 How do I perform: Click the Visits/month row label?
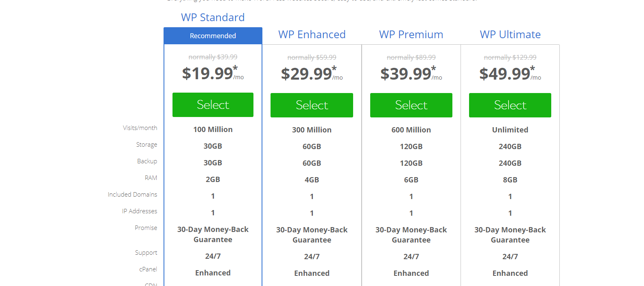click(x=140, y=128)
